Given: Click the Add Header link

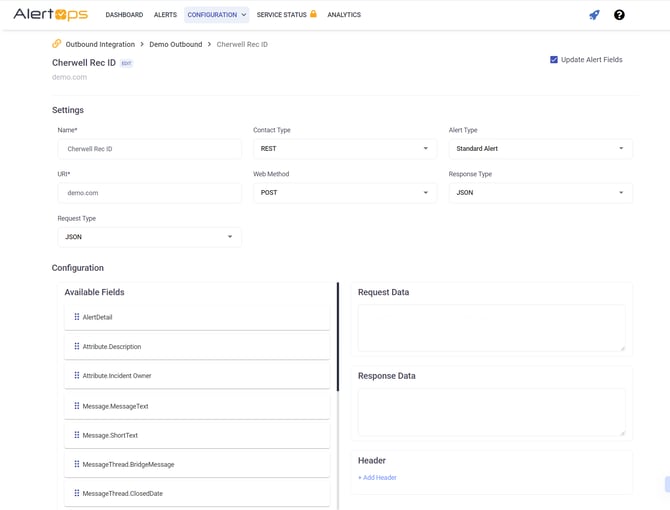Looking at the screenshot, I should tap(377, 478).
